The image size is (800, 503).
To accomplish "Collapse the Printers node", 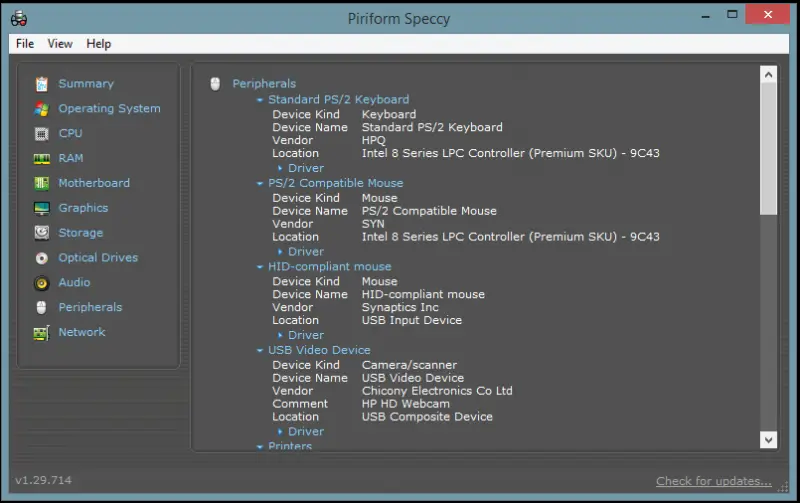I will pyautogui.click(x=260, y=447).
